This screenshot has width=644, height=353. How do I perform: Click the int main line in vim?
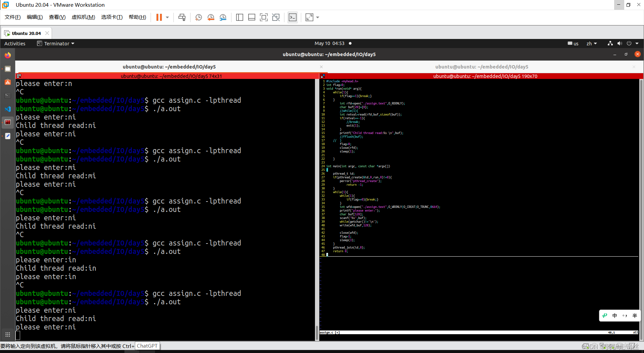pyautogui.click(x=358, y=166)
